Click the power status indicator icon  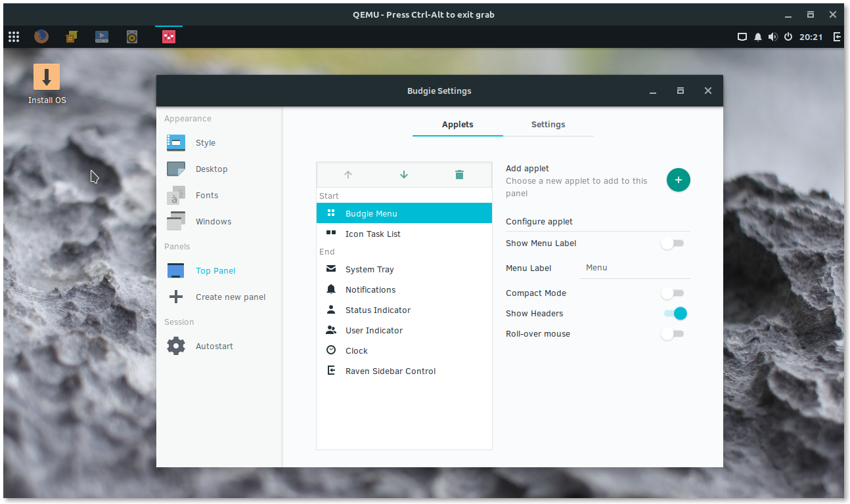[x=788, y=37]
